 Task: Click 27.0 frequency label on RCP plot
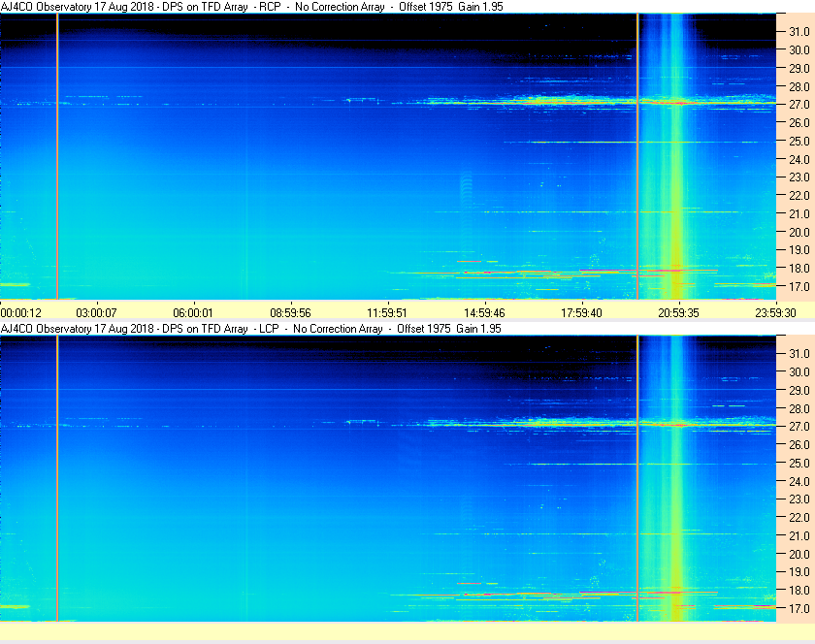pos(799,105)
